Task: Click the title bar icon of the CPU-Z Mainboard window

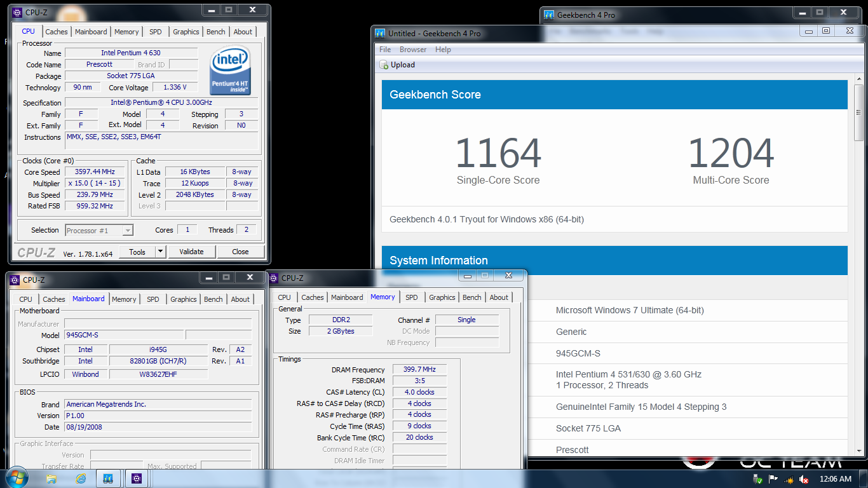Action: pos(14,280)
